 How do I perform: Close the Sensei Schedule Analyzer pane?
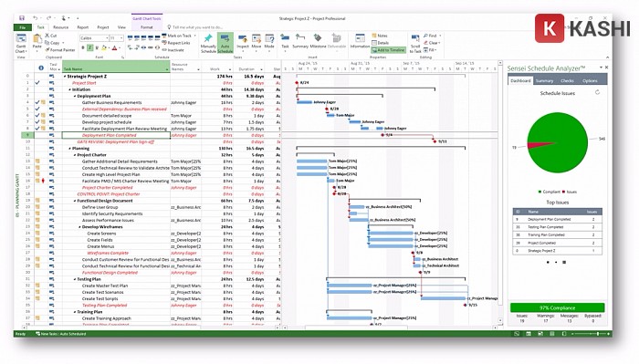[x=606, y=68]
